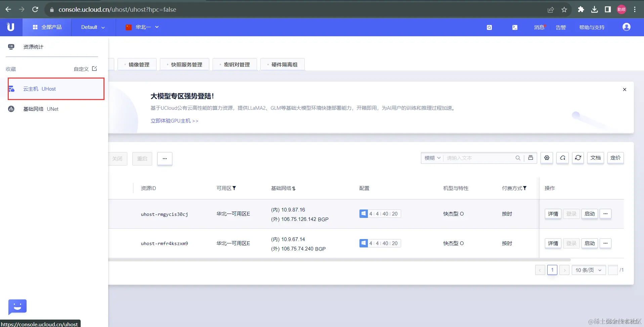644x327 pixels.
Task: Open the terminal/console icon in top bar
Action: tap(515, 27)
